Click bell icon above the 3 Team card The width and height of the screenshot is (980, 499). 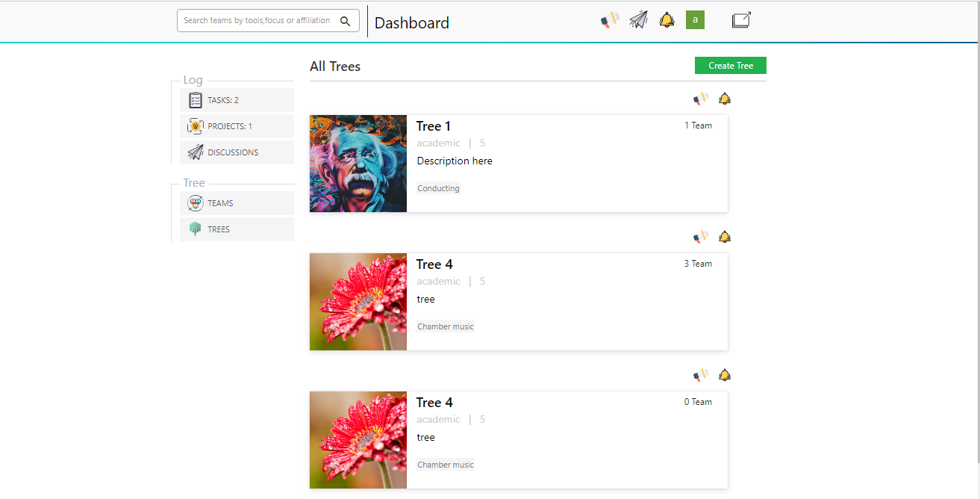(x=724, y=237)
